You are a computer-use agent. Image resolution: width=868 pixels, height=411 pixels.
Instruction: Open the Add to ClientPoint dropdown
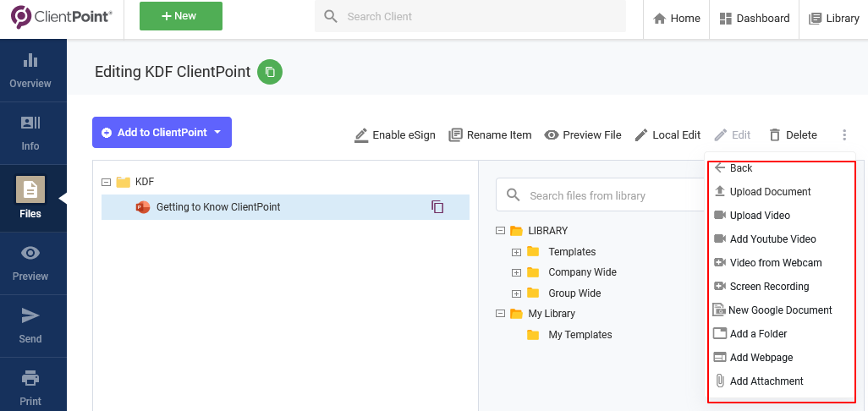point(162,133)
